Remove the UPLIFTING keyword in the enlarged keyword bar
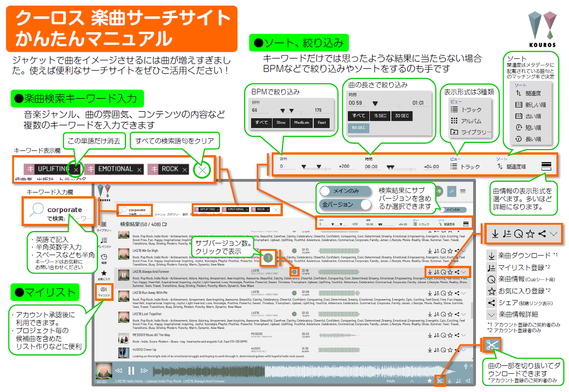The image size is (569, 392). tap(76, 169)
